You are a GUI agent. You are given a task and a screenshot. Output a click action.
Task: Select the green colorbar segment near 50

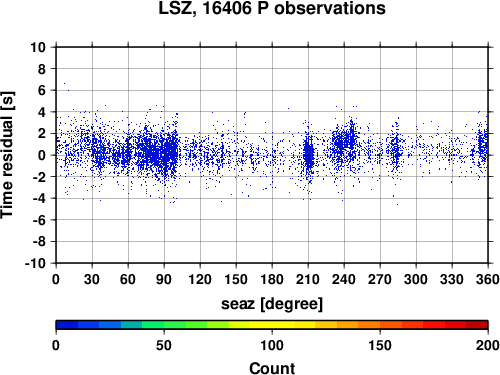[x=175, y=325]
